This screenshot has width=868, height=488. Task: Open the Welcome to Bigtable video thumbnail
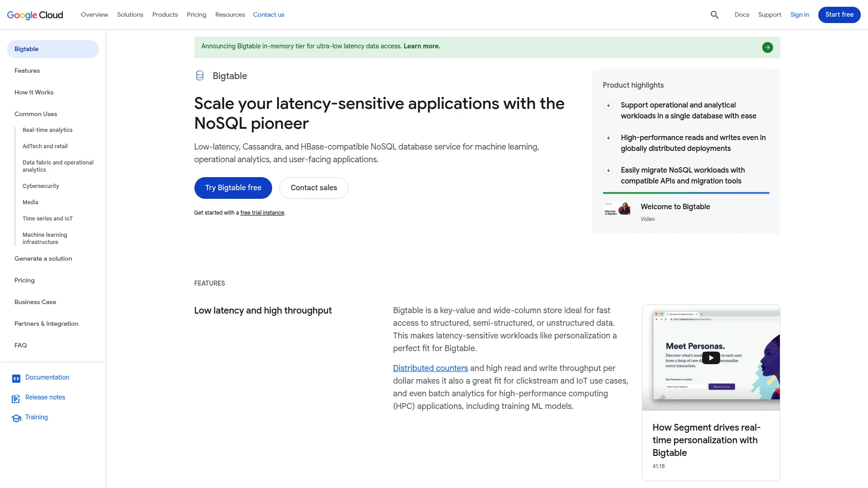617,209
